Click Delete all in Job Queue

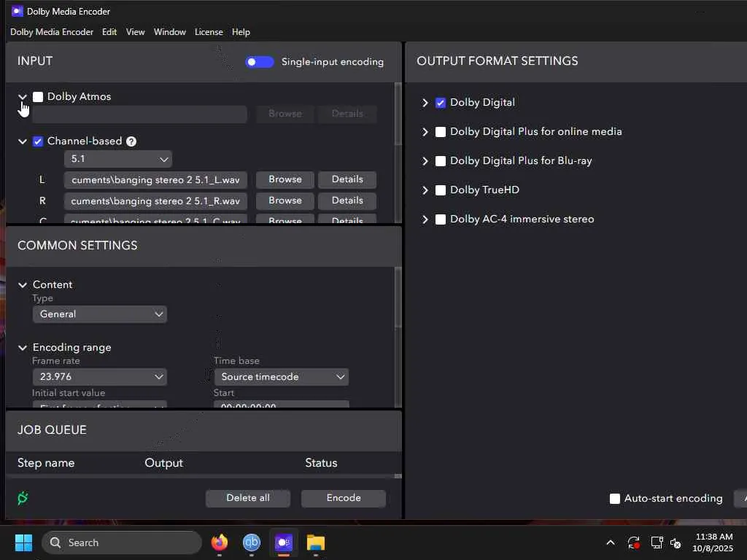[248, 498]
